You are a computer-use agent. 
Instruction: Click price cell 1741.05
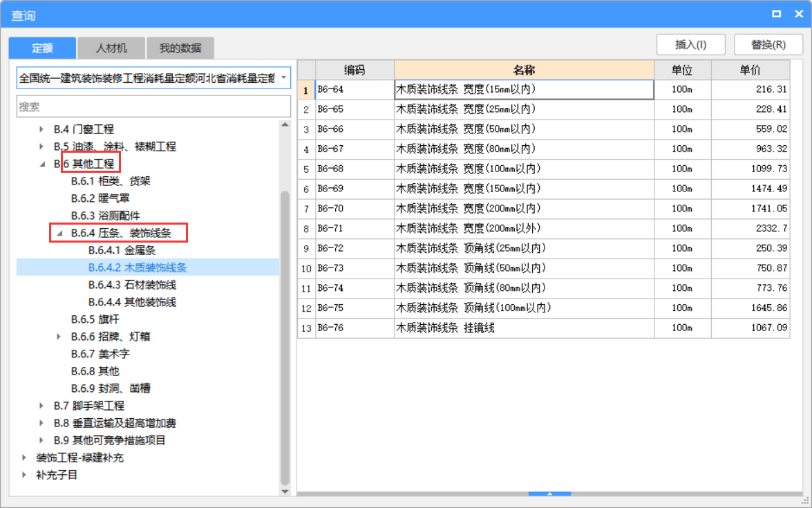pos(750,209)
